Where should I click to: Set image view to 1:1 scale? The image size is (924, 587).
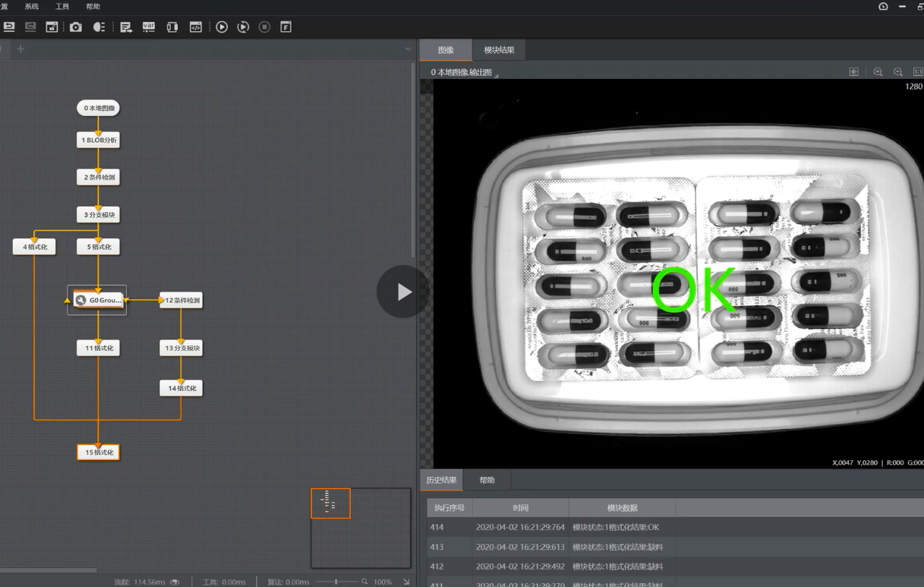click(x=917, y=72)
